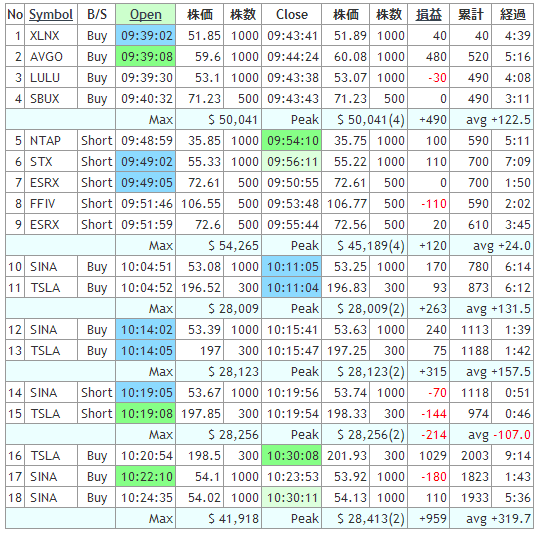Click the summary avg -107.0
Viewport: 538px width, 534px height.
(499, 434)
